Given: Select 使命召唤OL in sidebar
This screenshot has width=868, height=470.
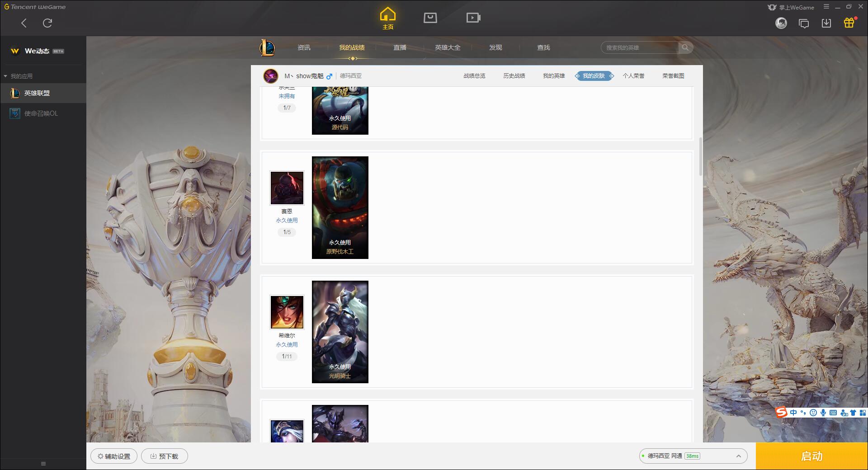Looking at the screenshot, I should 43,113.
